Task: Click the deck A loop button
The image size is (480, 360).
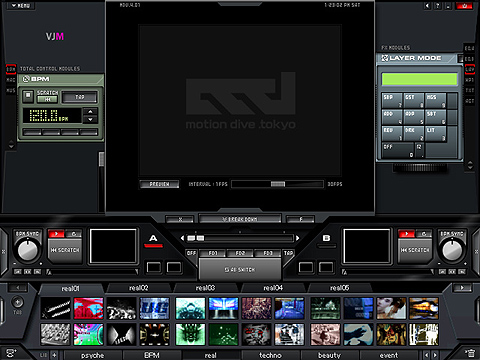Action: coord(74,234)
